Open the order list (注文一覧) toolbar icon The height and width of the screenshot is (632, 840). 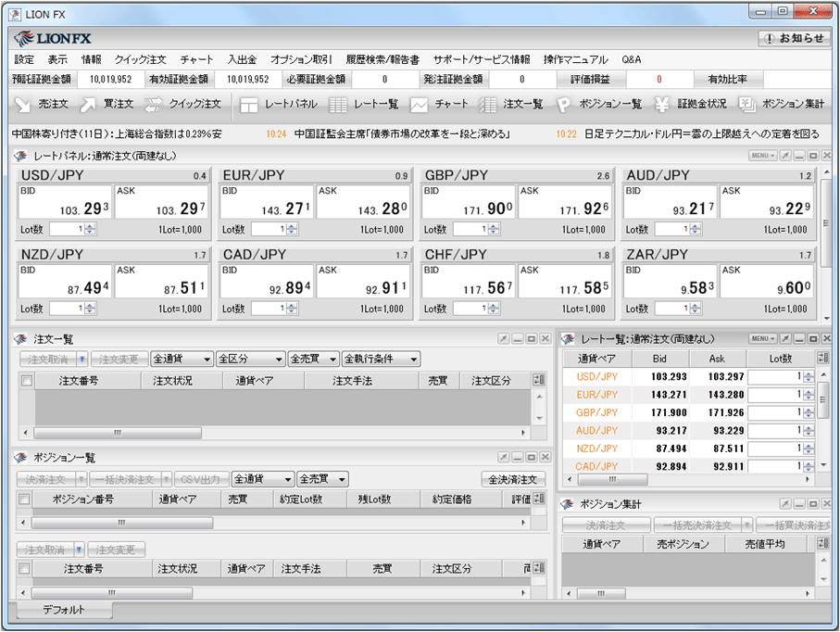tap(487, 104)
